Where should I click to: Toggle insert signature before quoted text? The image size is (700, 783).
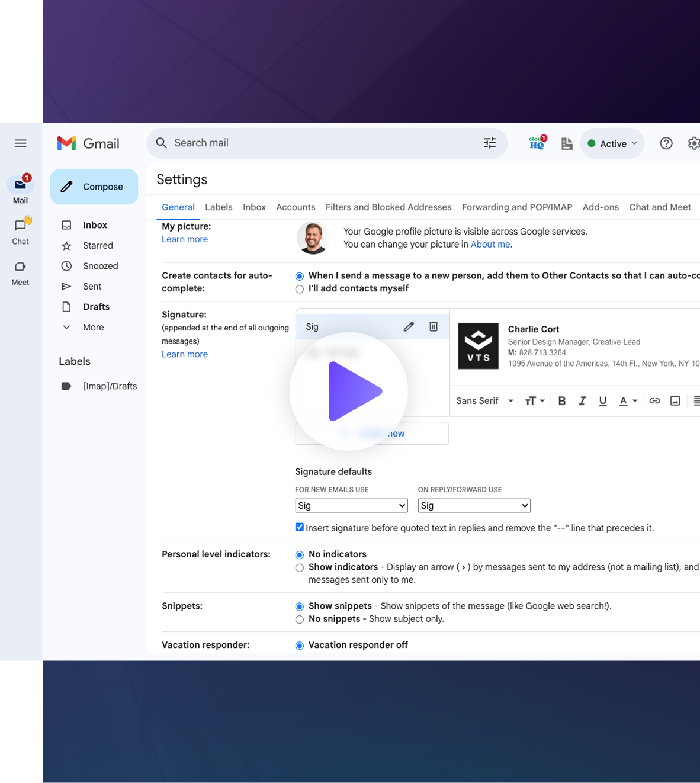pos(300,527)
